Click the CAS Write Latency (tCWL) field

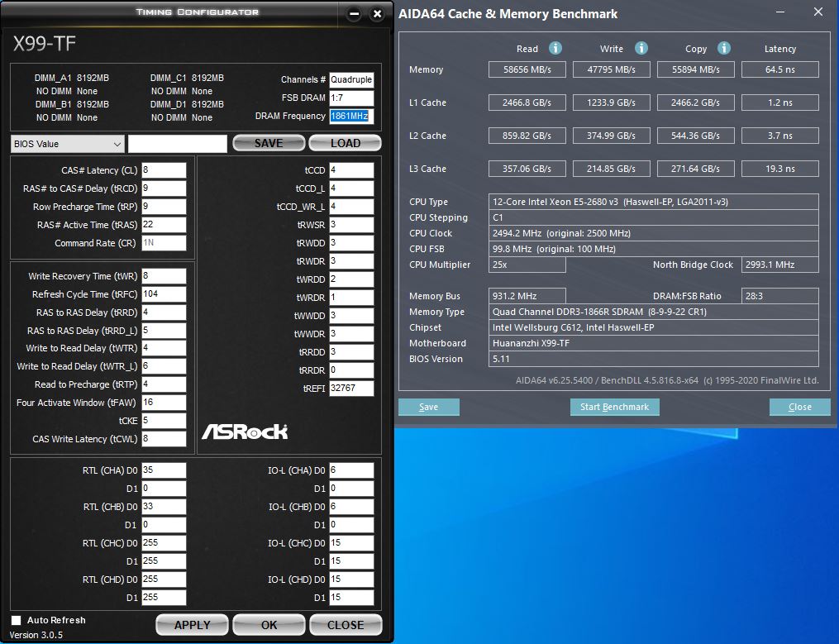[164, 439]
